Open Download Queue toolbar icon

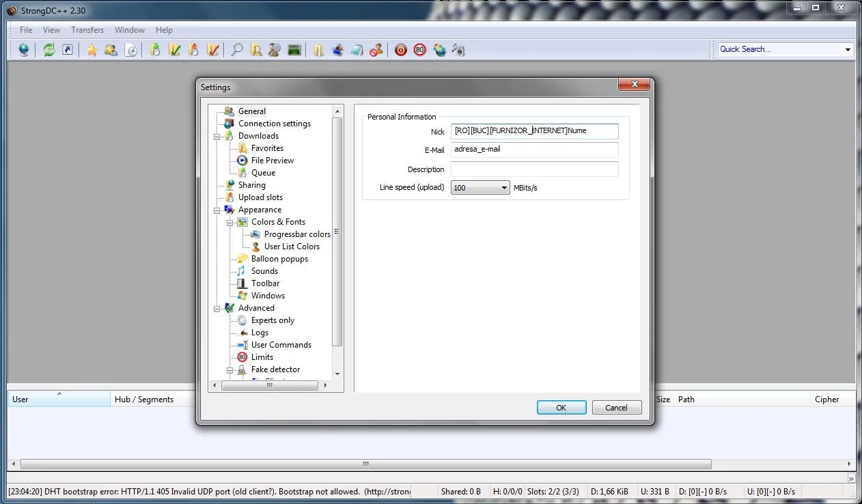point(155,50)
